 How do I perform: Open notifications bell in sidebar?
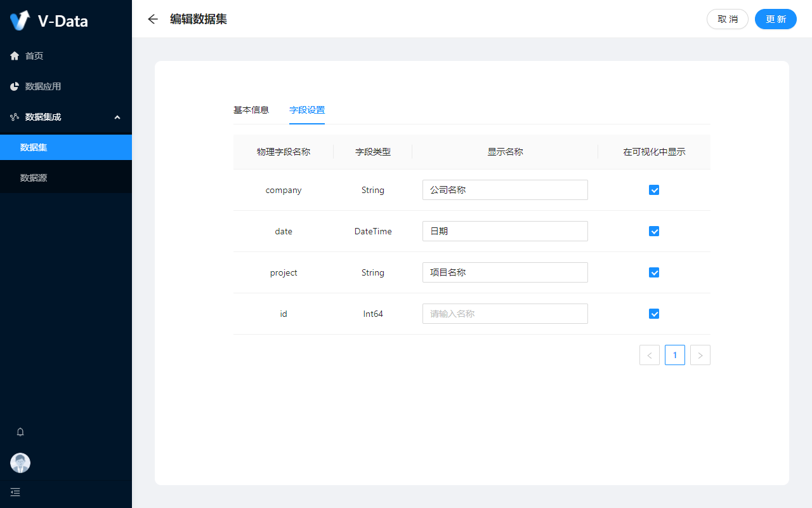pyautogui.click(x=20, y=432)
